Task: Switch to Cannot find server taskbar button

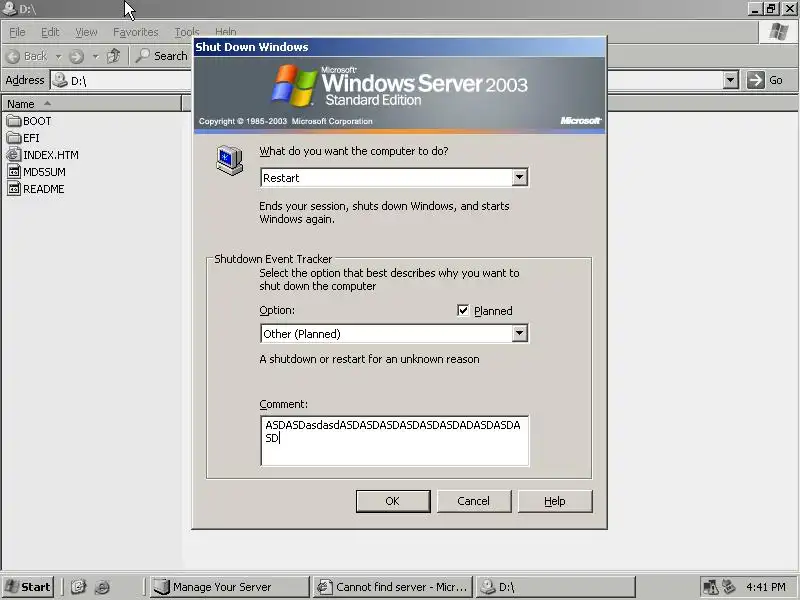Action: pos(392,587)
